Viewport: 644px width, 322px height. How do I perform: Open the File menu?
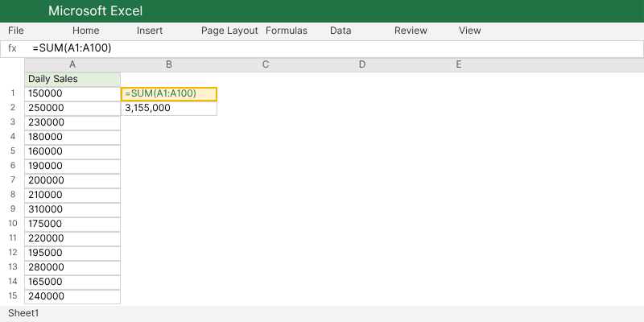pos(16,31)
